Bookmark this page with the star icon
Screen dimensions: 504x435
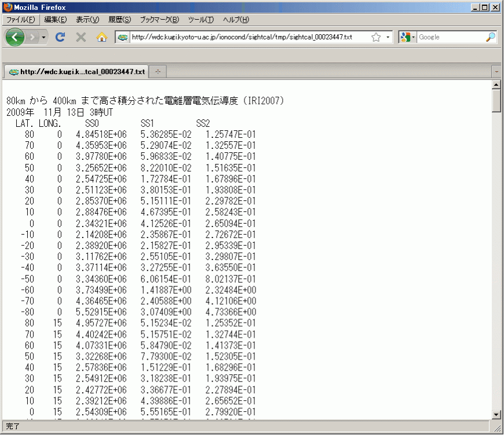click(376, 37)
